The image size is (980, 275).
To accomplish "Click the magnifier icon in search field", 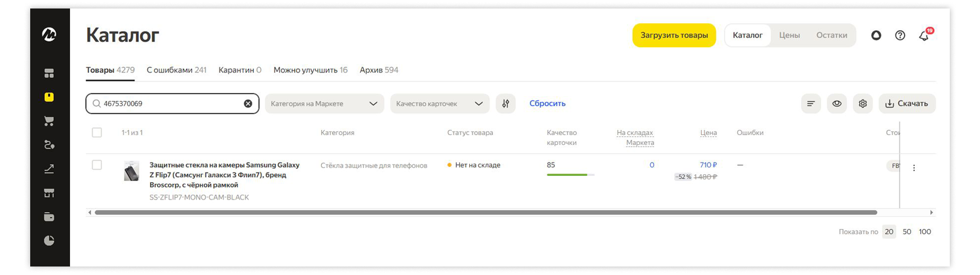I will (x=96, y=104).
